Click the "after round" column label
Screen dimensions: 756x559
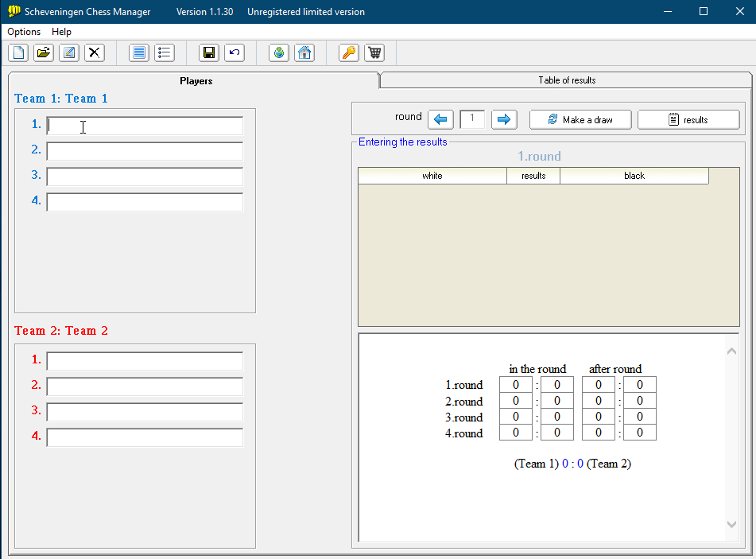click(615, 369)
